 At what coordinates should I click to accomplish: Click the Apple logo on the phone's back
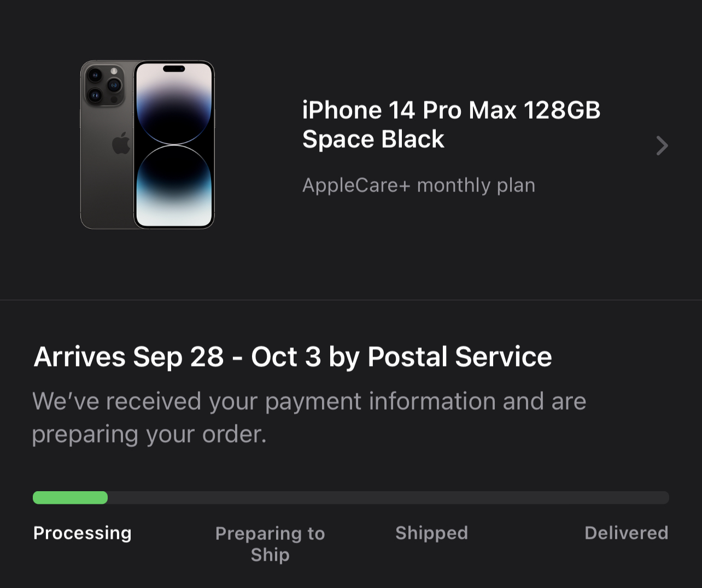(121, 143)
